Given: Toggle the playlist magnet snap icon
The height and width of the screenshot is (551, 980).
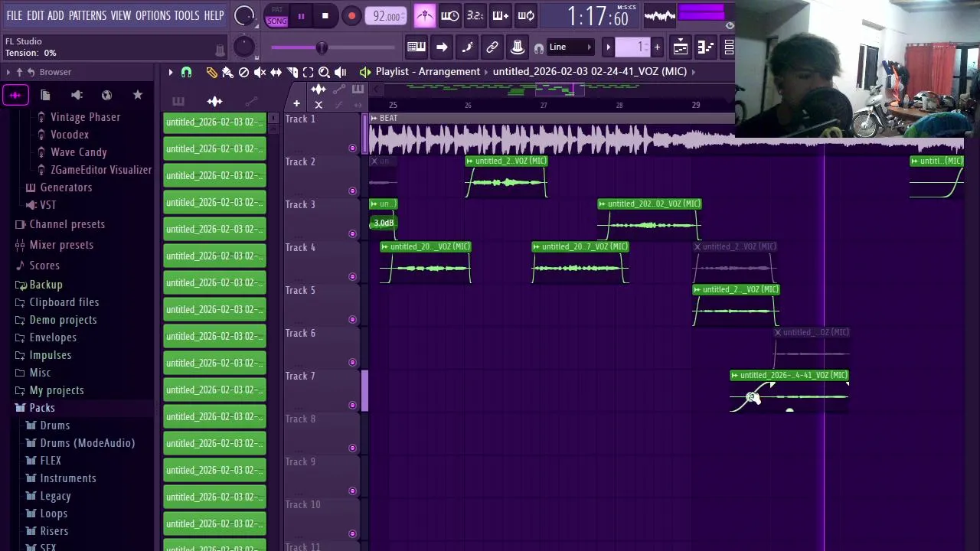Looking at the screenshot, I should [186, 72].
